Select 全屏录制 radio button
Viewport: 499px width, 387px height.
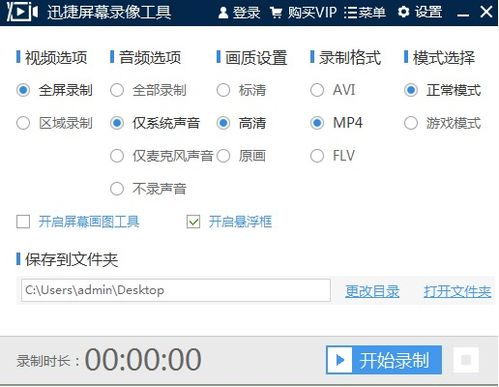(x=23, y=90)
